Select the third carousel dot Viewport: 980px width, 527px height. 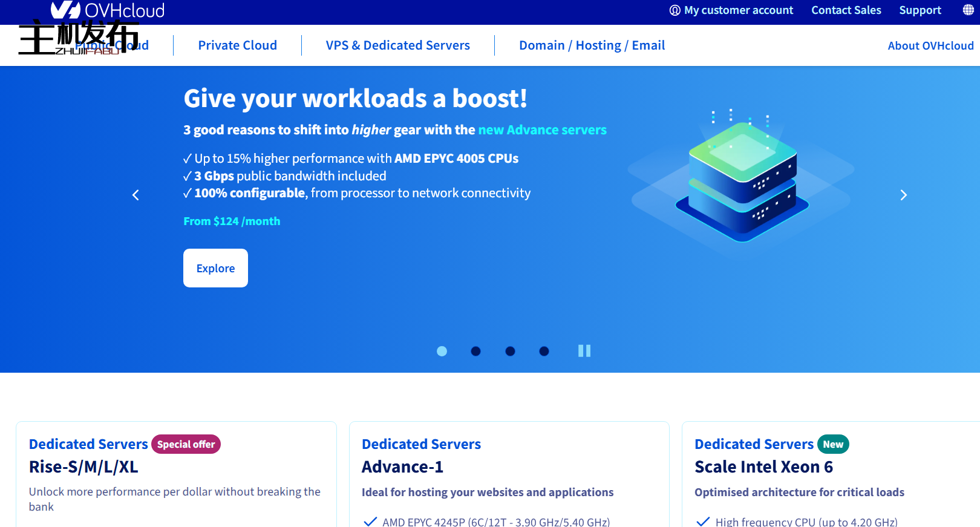click(510, 351)
